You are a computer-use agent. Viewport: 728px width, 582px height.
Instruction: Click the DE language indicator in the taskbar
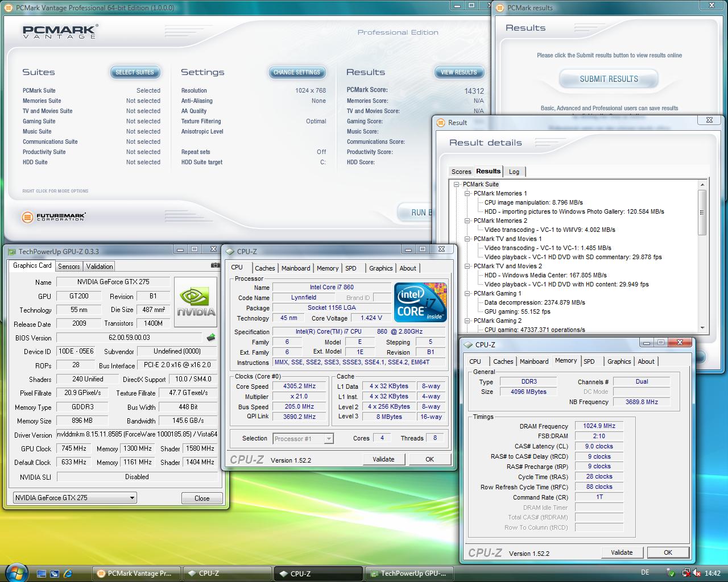(x=644, y=573)
